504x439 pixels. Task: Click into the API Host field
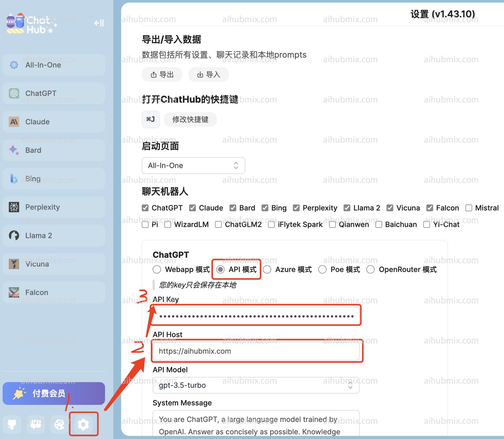click(x=256, y=351)
